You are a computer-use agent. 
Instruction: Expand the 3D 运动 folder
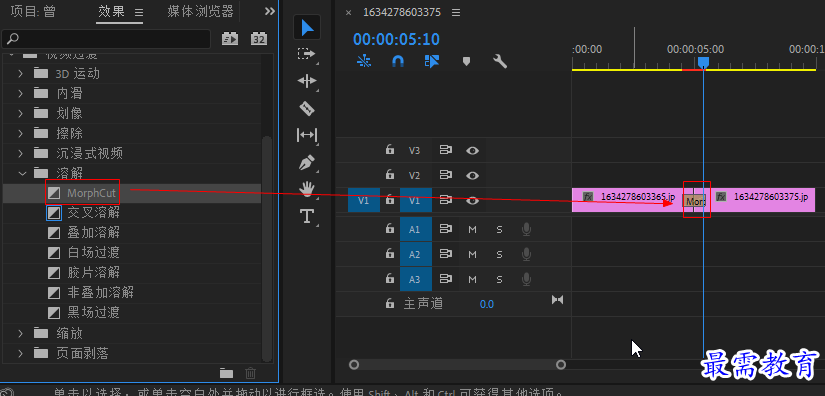[21, 74]
